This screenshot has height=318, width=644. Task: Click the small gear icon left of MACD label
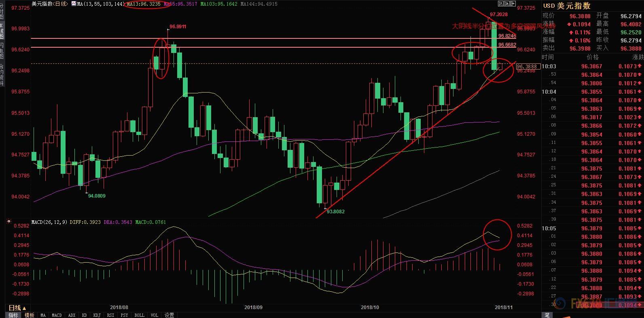coord(8,221)
